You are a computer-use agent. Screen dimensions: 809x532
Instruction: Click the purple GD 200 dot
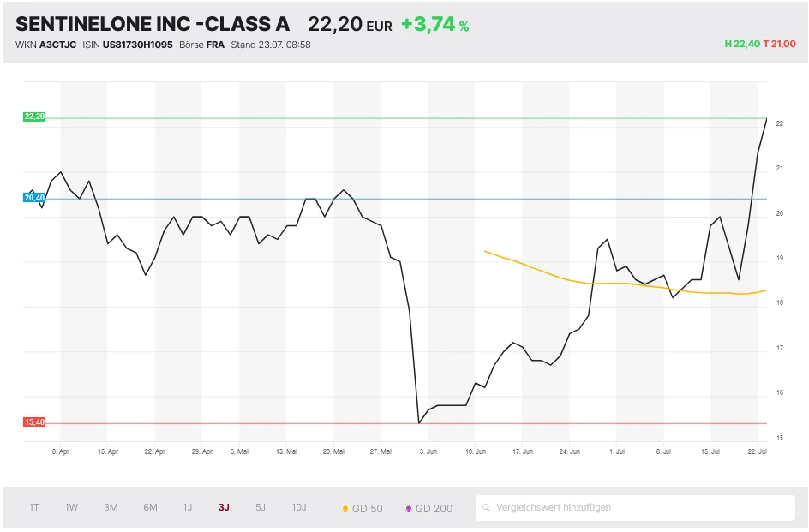409,509
